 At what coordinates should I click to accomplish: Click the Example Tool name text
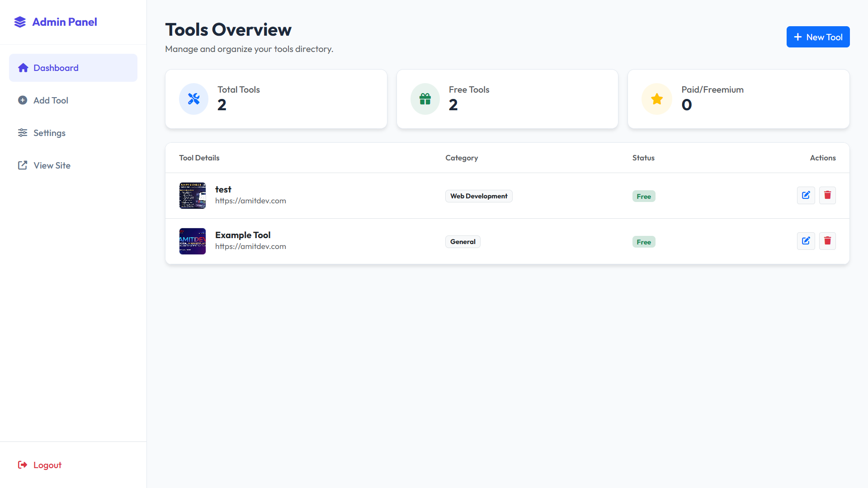tap(243, 235)
